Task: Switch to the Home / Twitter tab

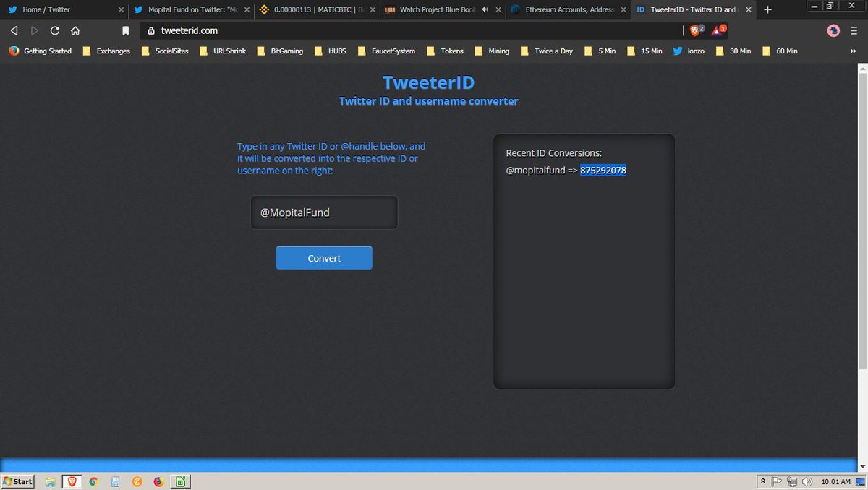Action: point(64,9)
